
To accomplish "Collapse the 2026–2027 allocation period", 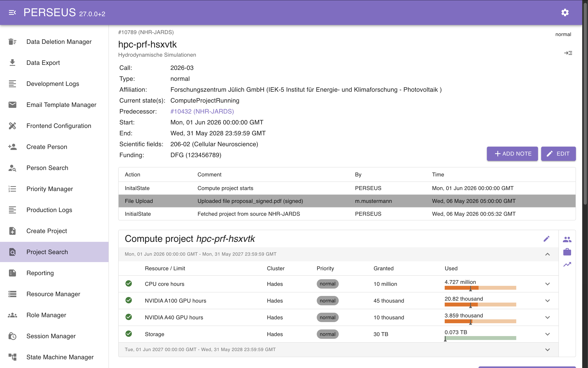I will click(x=547, y=254).
